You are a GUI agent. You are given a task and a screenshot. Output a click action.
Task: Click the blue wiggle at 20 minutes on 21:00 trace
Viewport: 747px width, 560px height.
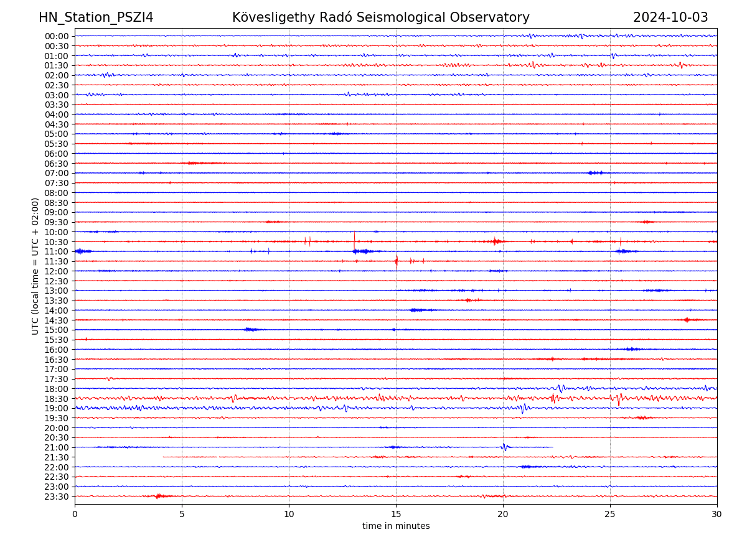(504, 447)
